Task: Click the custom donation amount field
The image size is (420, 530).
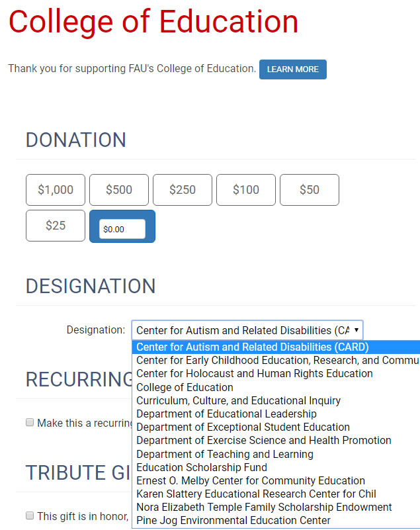Action: coord(122,229)
